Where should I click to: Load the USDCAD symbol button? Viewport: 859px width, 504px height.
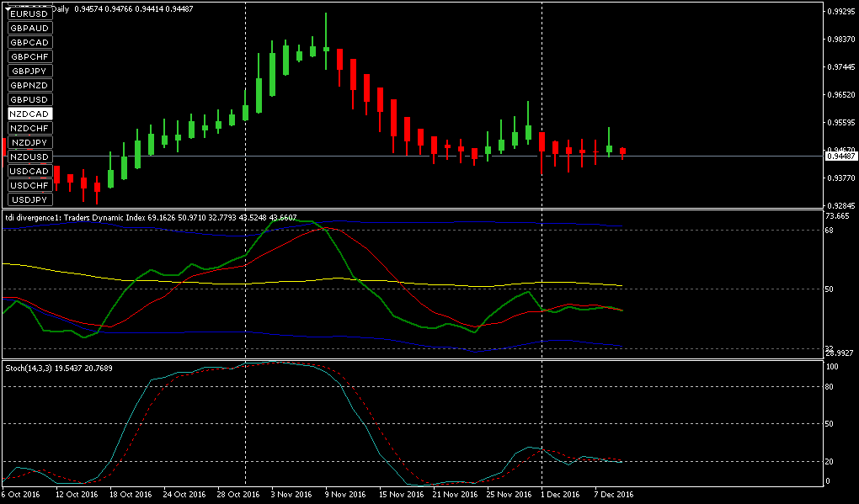pyautogui.click(x=30, y=171)
